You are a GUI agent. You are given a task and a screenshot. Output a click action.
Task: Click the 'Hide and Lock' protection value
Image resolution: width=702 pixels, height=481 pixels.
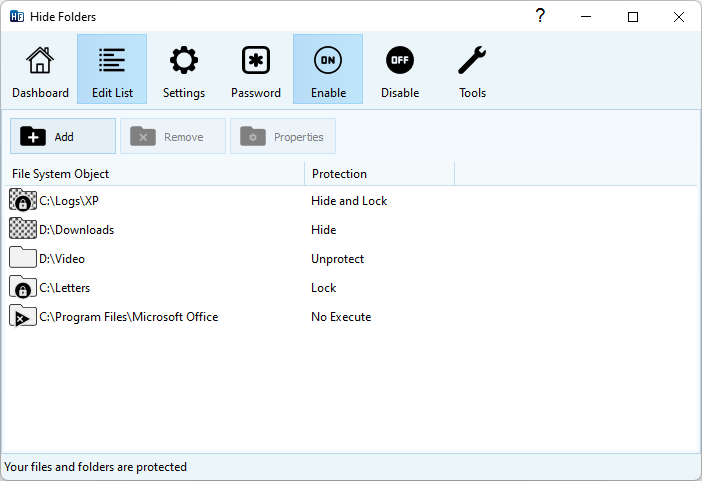pyautogui.click(x=349, y=201)
